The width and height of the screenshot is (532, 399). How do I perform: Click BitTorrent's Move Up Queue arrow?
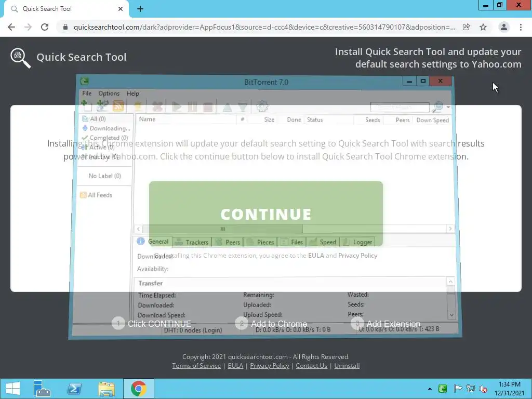[227, 107]
